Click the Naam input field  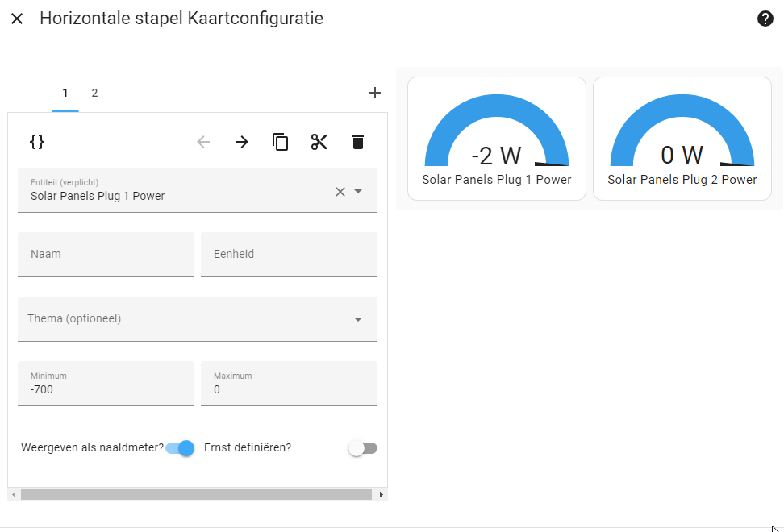(x=106, y=255)
